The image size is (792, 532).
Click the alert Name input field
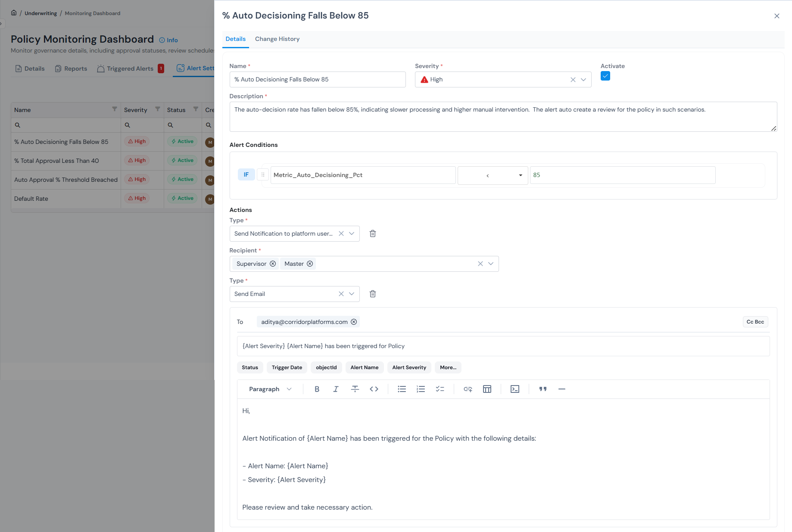tap(318, 80)
